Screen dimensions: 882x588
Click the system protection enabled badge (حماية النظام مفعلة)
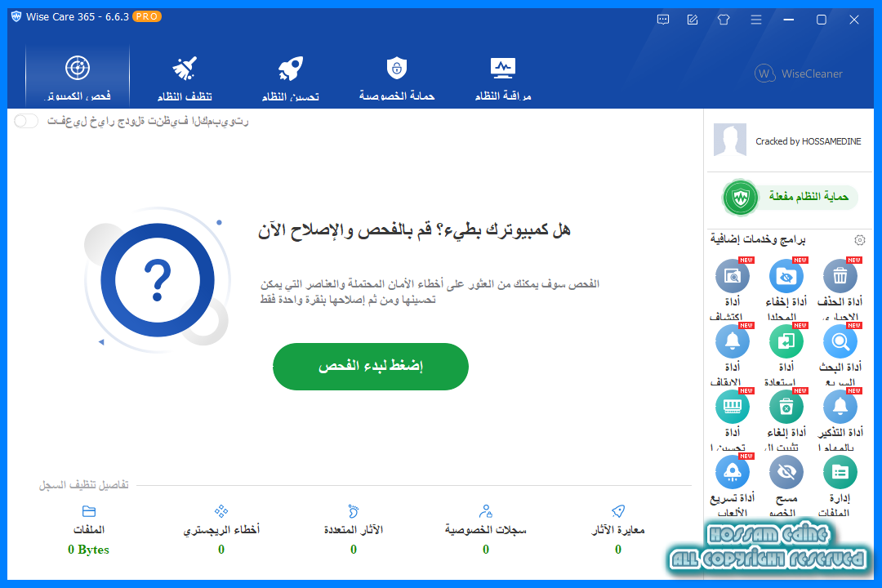(x=790, y=197)
